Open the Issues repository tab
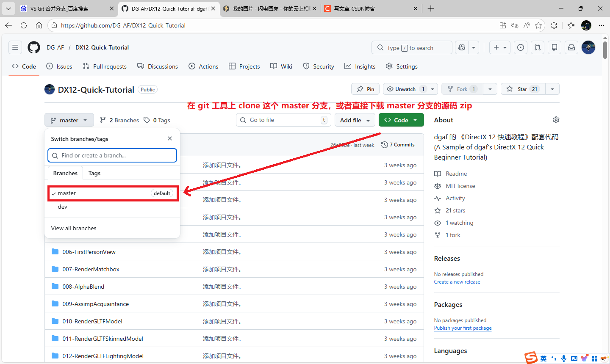Viewport: 610px width, 364px height. pyautogui.click(x=59, y=66)
